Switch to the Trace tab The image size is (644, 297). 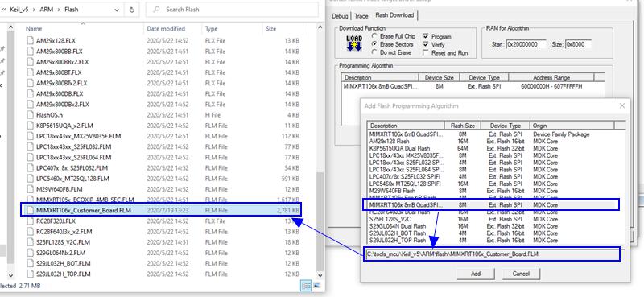click(x=361, y=16)
